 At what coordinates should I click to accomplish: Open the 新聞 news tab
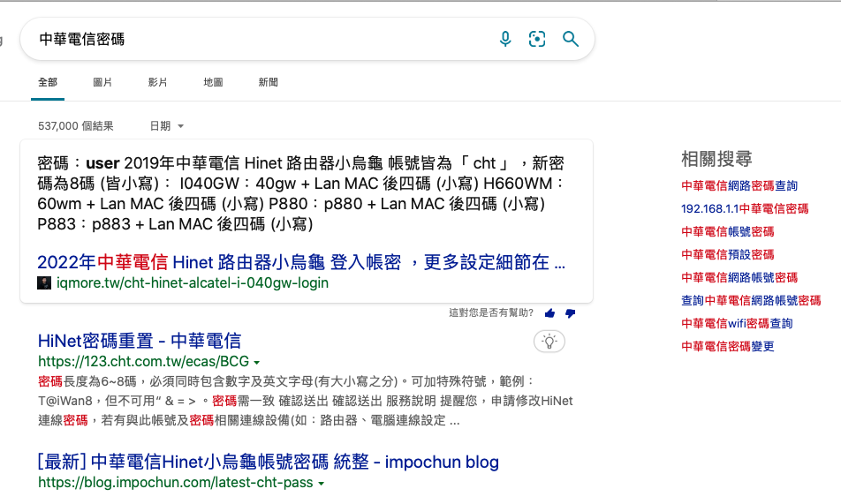(269, 82)
